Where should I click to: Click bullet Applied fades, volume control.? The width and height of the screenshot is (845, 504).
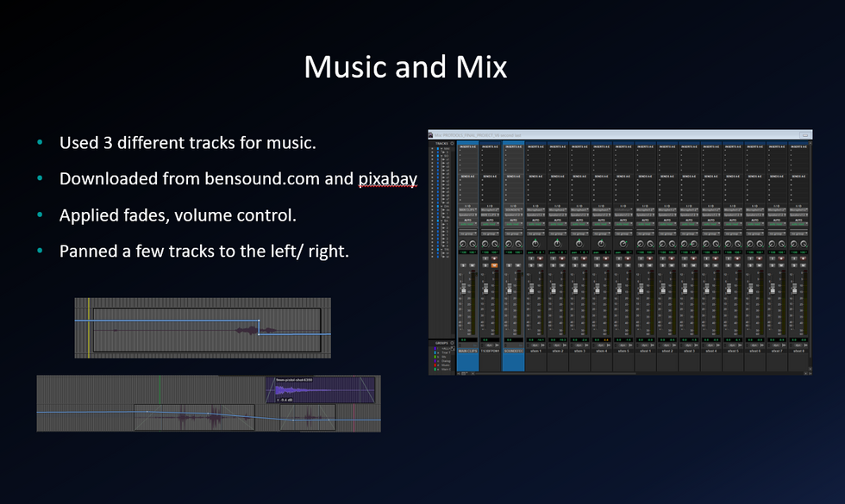coord(178,215)
